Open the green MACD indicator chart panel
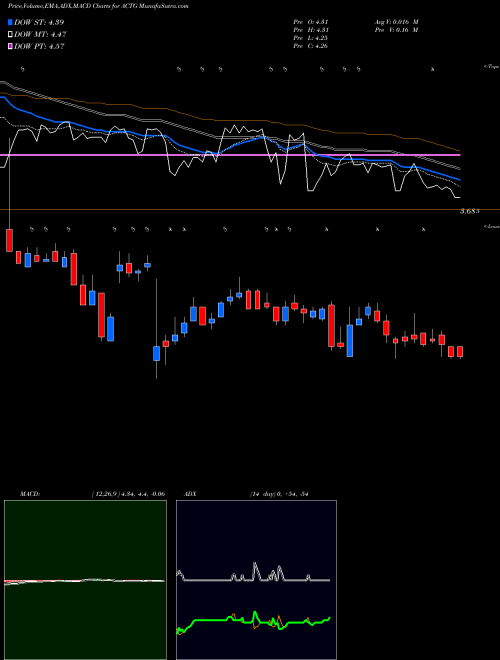Image resolution: width=500 pixels, height=660 pixels. coord(85,580)
